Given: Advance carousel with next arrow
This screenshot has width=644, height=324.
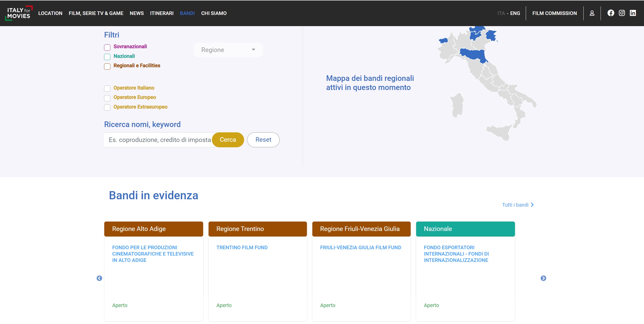Looking at the screenshot, I should click(x=543, y=278).
